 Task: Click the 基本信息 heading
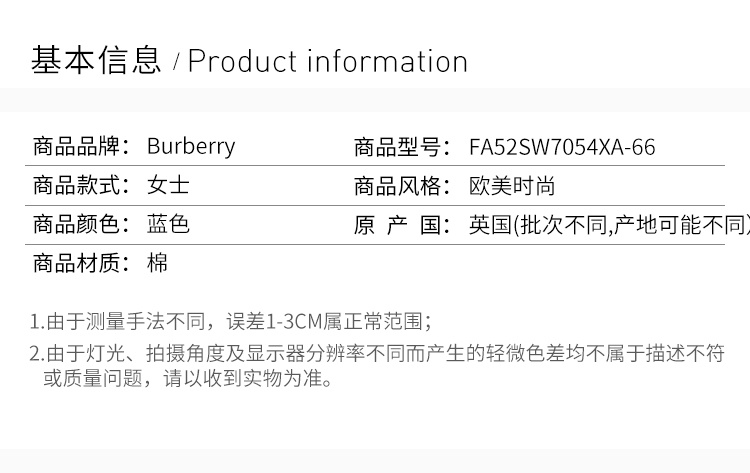click(96, 61)
